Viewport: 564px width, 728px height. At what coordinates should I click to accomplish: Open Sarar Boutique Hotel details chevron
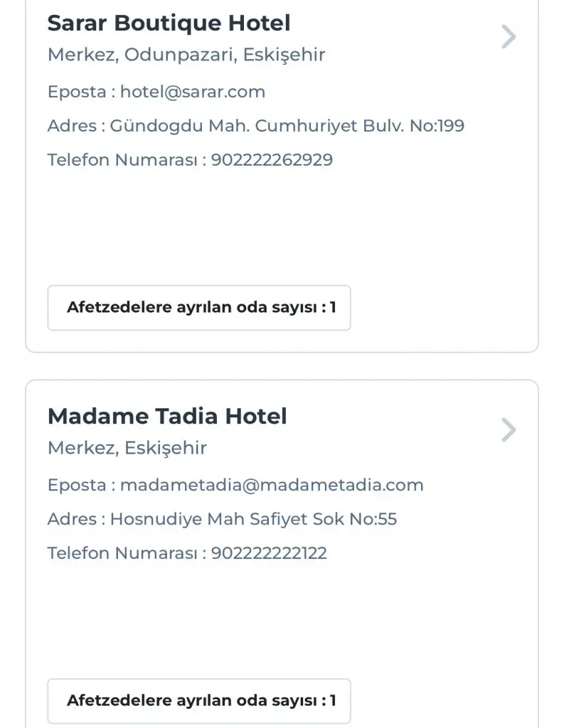[508, 36]
